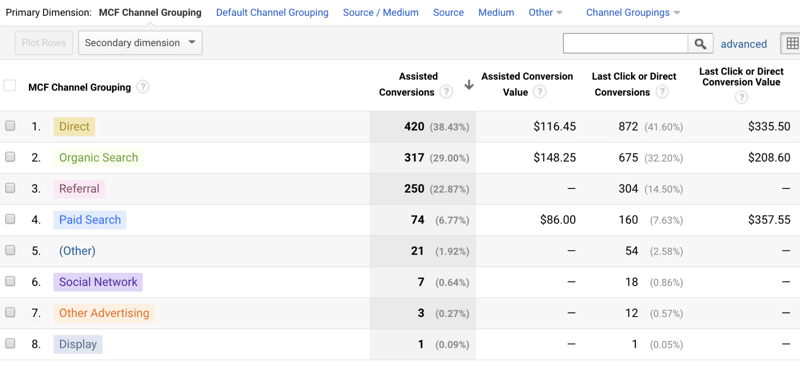
Task: Select the Paid Search row checkbox
Action: 10,219
